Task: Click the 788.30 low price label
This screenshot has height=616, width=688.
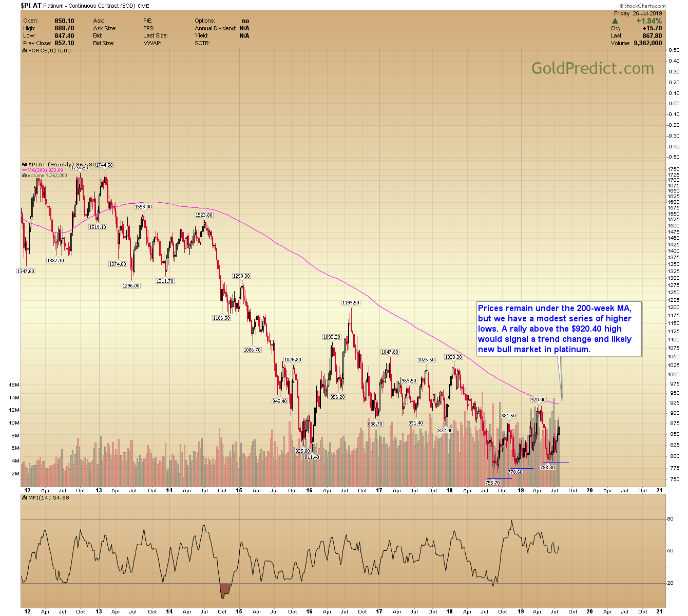Action: point(547,467)
